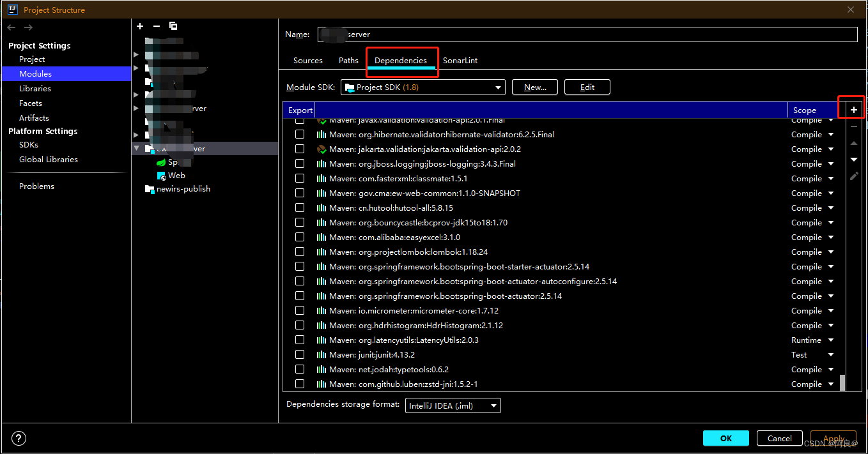The width and height of the screenshot is (868, 454).
Task: Edit dependency with the pencil icon
Action: pyautogui.click(x=854, y=176)
